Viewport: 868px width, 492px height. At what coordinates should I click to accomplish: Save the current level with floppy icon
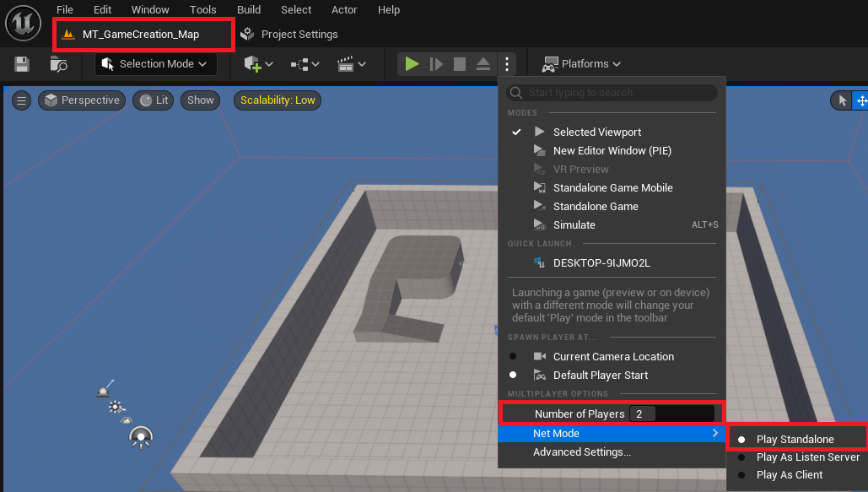(x=22, y=64)
